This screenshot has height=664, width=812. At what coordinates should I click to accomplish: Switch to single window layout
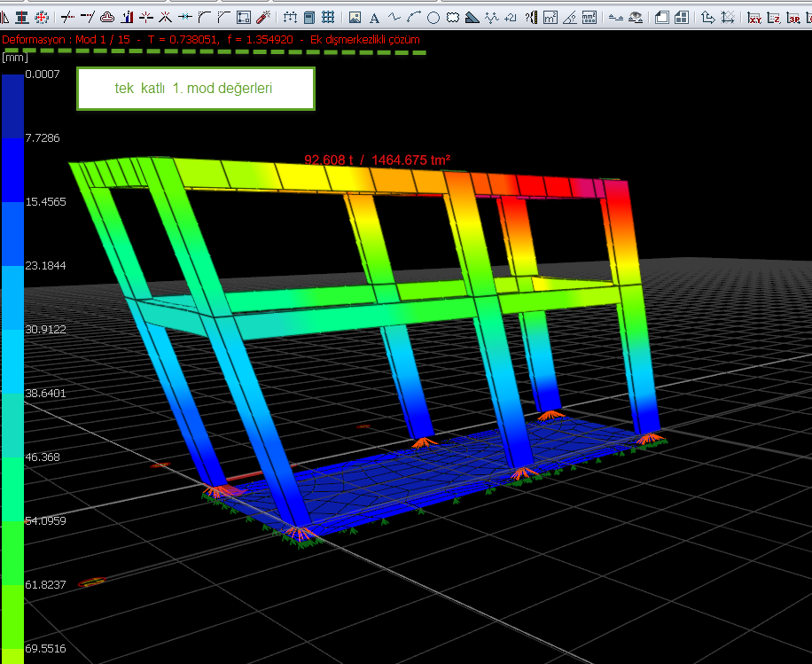(x=661, y=17)
